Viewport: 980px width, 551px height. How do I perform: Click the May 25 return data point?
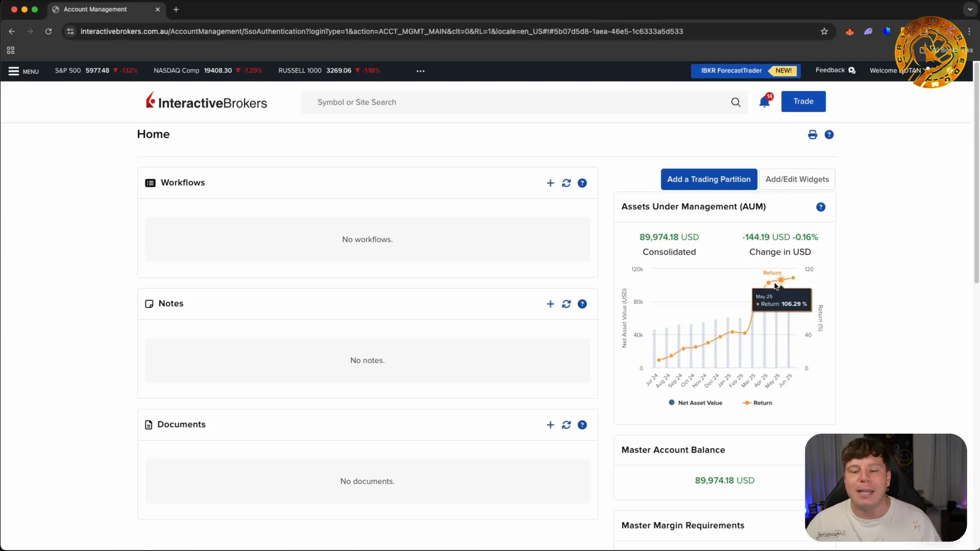[x=781, y=280]
